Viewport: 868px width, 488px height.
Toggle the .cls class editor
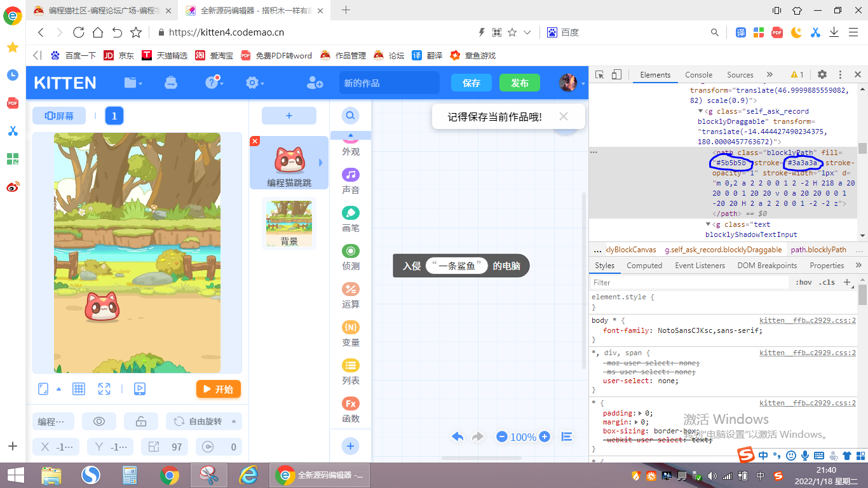click(827, 282)
